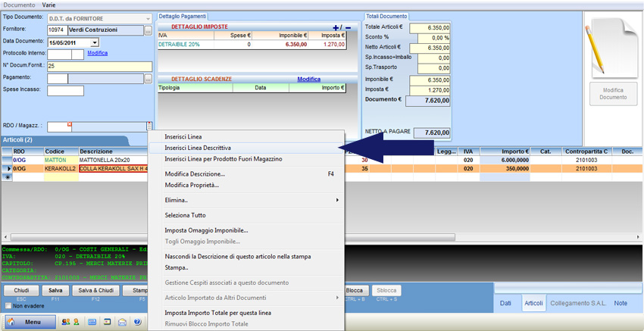Image resolution: width=644 pixels, height=331 pixels.
Task: Open the Data Documento date dropdown
Action: (x=94, y=43)
